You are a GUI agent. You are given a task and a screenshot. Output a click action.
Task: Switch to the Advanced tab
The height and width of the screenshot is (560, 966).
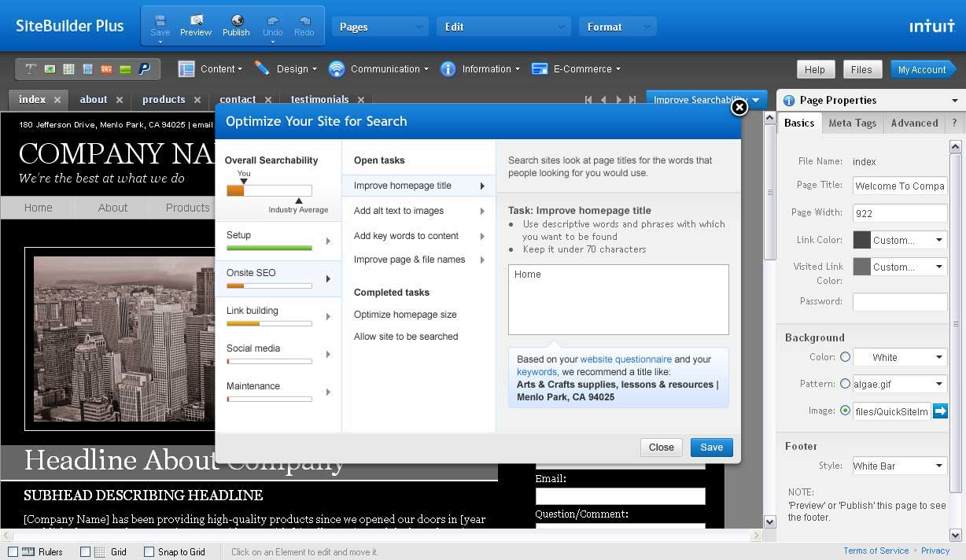tap(914, 123)
